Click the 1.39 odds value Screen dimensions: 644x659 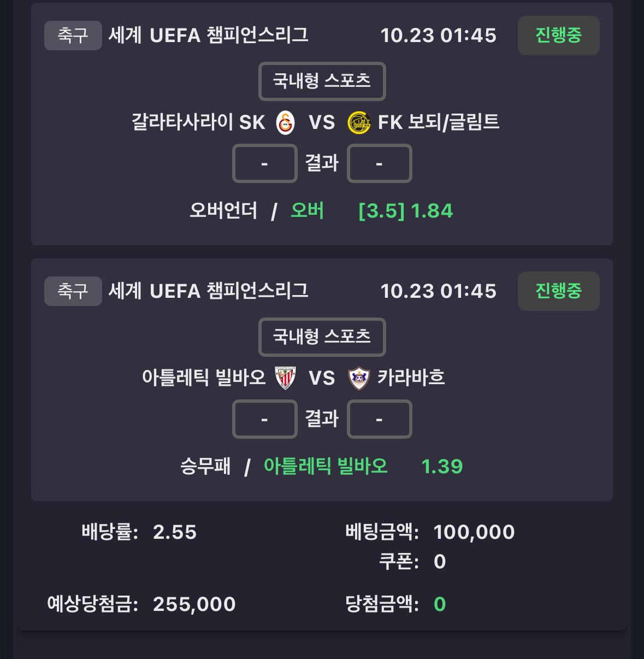pos(442,467)
